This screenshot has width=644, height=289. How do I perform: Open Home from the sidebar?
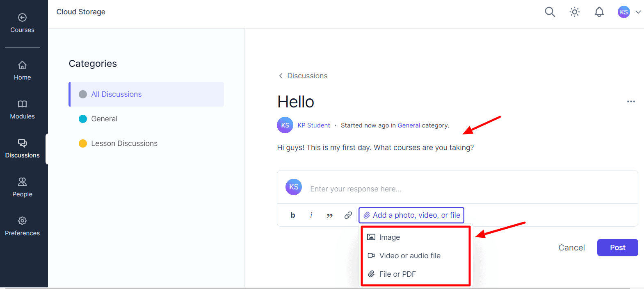(x=22, y=71)
